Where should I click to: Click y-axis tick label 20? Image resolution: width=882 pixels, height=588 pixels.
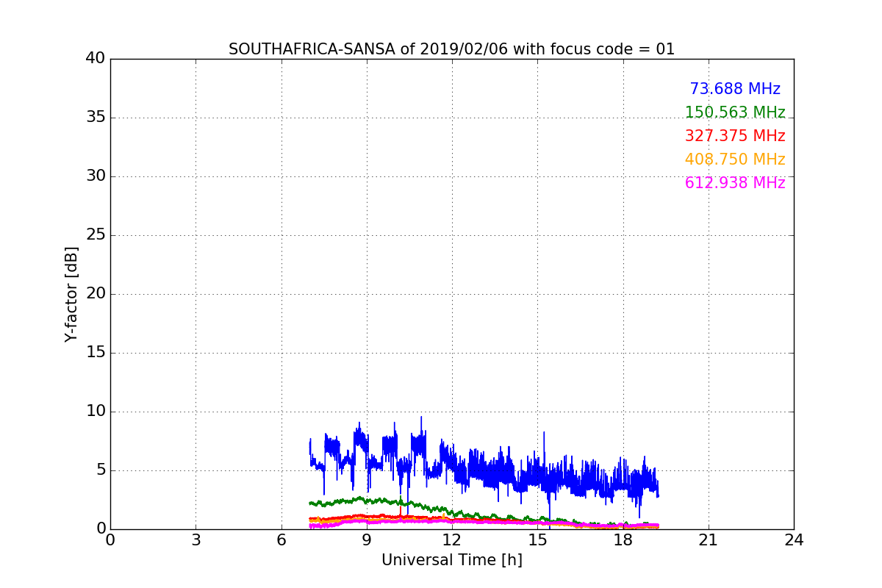[x=96, y=294]
